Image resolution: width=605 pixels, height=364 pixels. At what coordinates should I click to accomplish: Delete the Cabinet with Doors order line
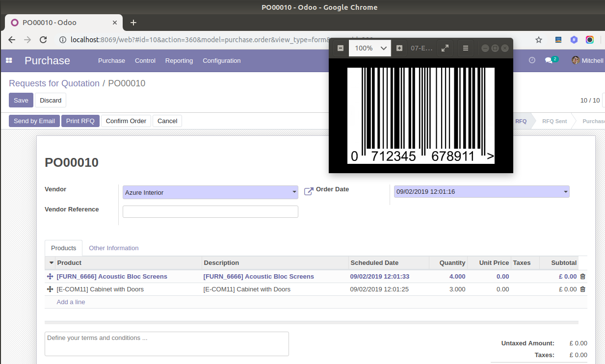point(583,289)
